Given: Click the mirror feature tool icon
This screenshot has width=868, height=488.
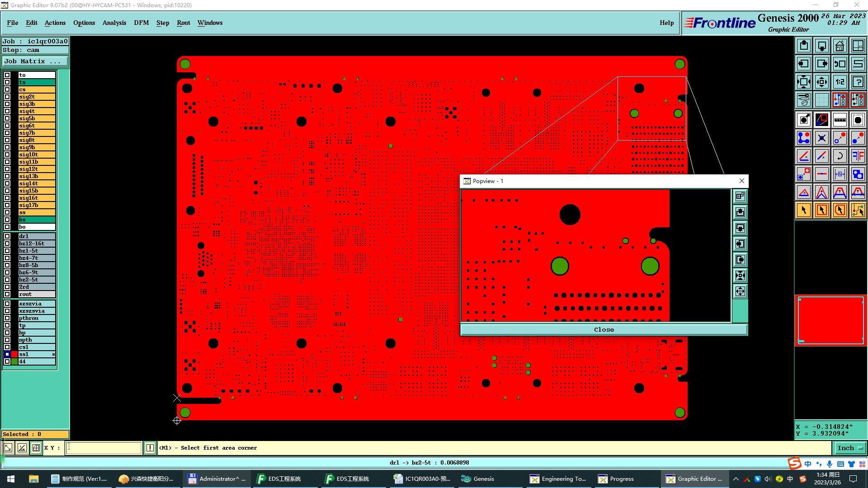Looking at the screenshot, I should click(x=858, y=156).
